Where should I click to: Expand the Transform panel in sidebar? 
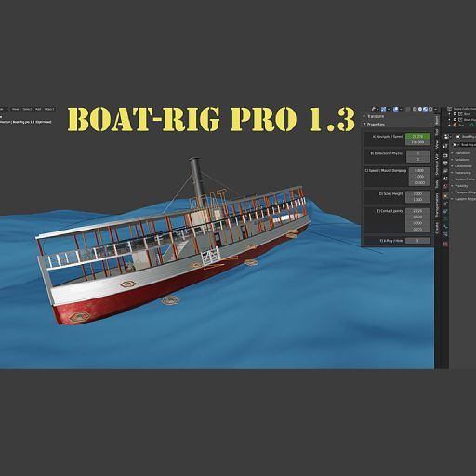[x=374, y=116]
